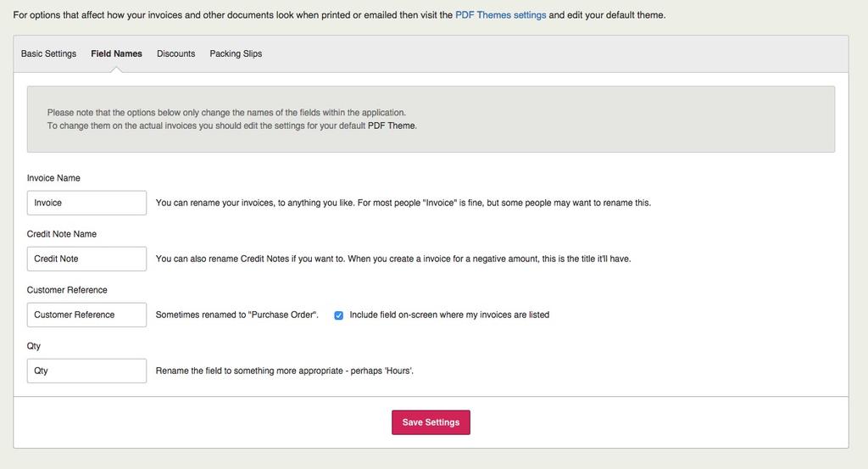Click the 'Sometimes renamed to Purchase Order' hint

point(237,315)
